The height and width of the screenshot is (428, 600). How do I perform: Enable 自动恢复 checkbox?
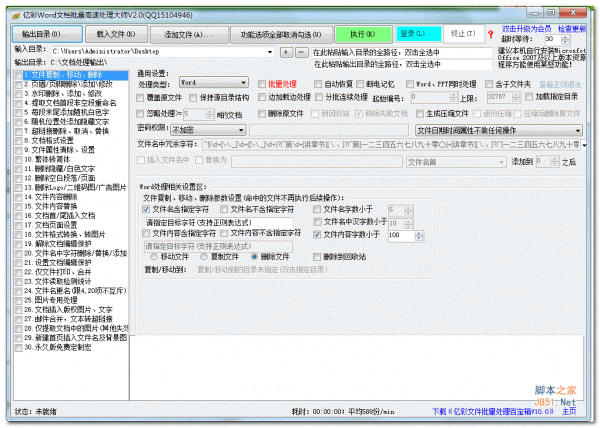click(x=318, y=84)
